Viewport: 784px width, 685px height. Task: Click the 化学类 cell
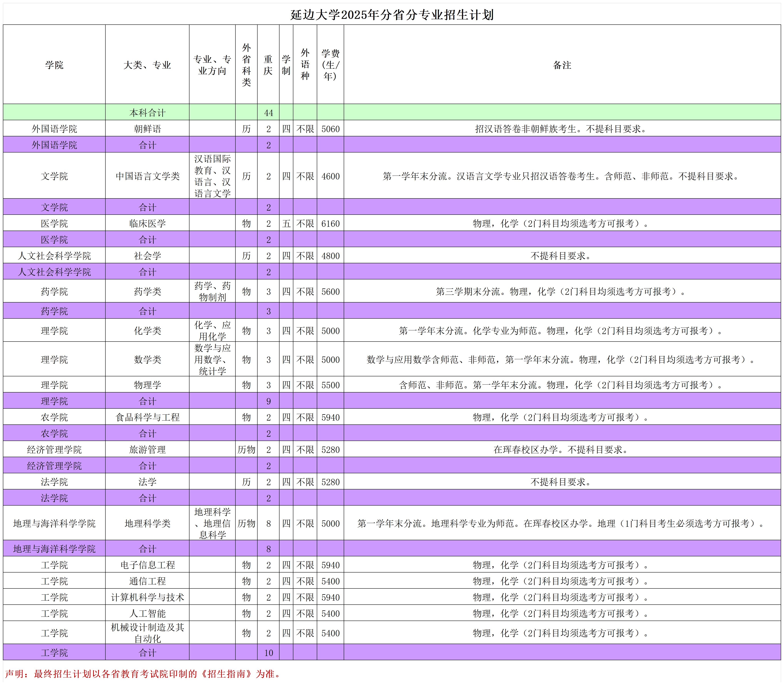pos(147,330)
